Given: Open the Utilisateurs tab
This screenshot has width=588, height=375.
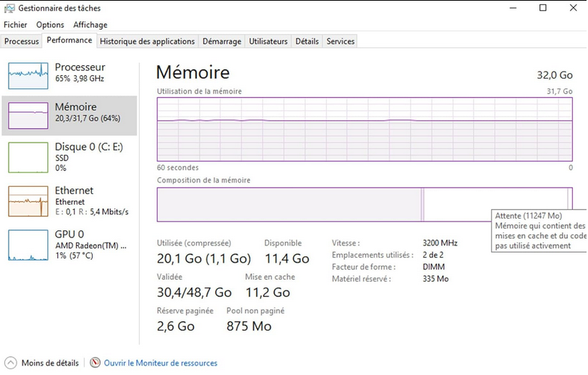Looking at the screenshot, I should pyautogui.click(x=268, y=41).
